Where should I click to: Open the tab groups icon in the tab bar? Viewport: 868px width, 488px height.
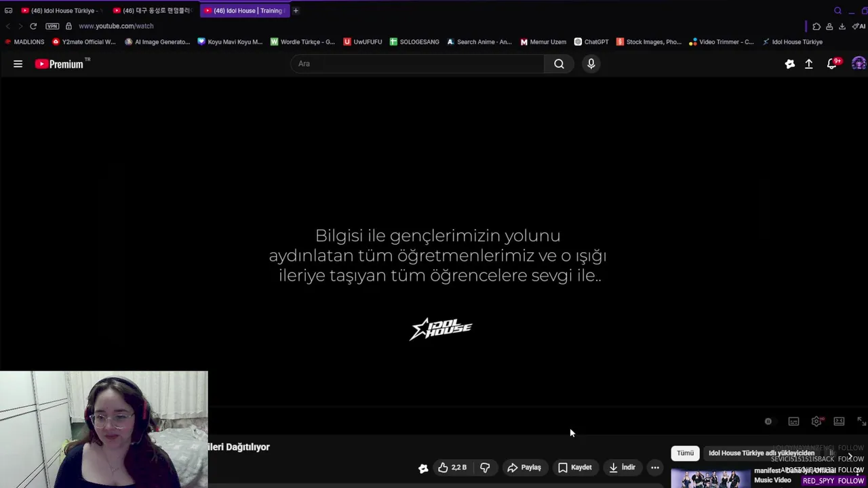tap(8, 10)
